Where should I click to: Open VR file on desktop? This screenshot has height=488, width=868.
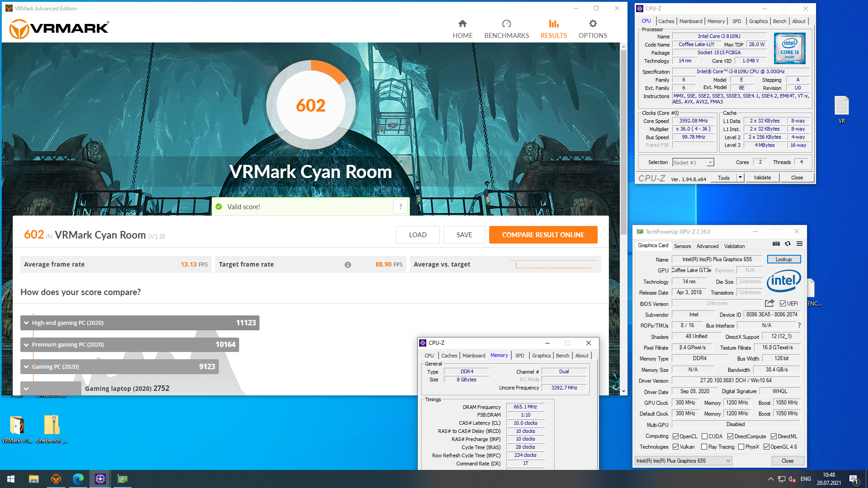click(841, 110)
